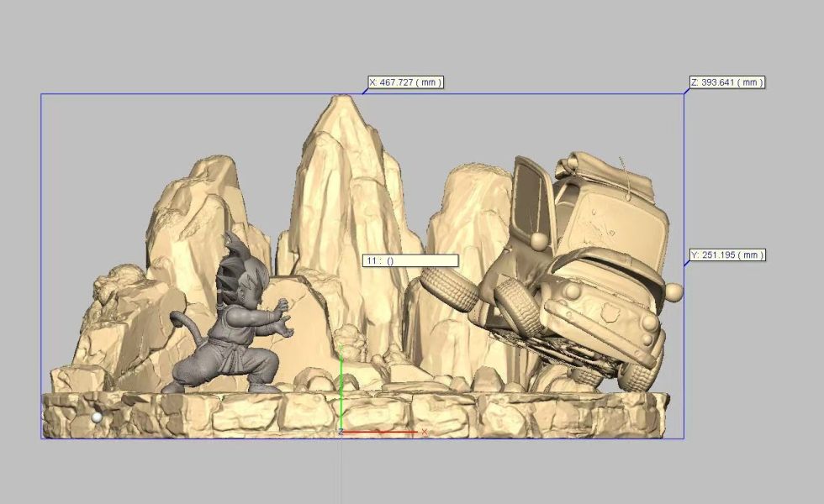824x504 pixels.
Task: Click the car's round side mirror ball
Action: pyautogui.click(x=673, y=291)
